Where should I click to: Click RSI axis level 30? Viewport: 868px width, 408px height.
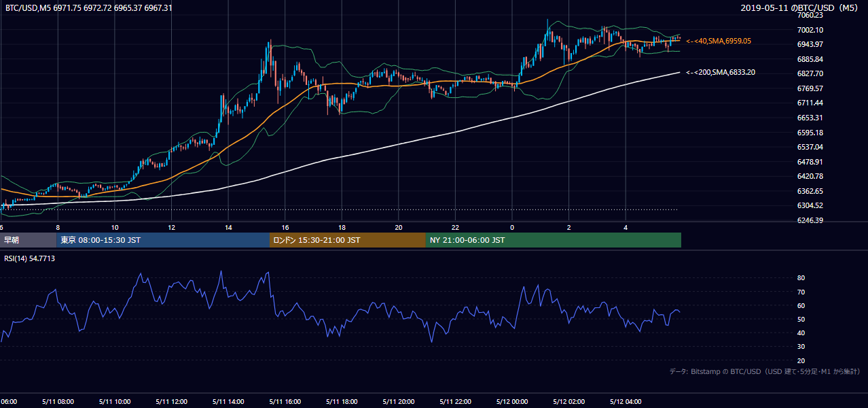801,347
